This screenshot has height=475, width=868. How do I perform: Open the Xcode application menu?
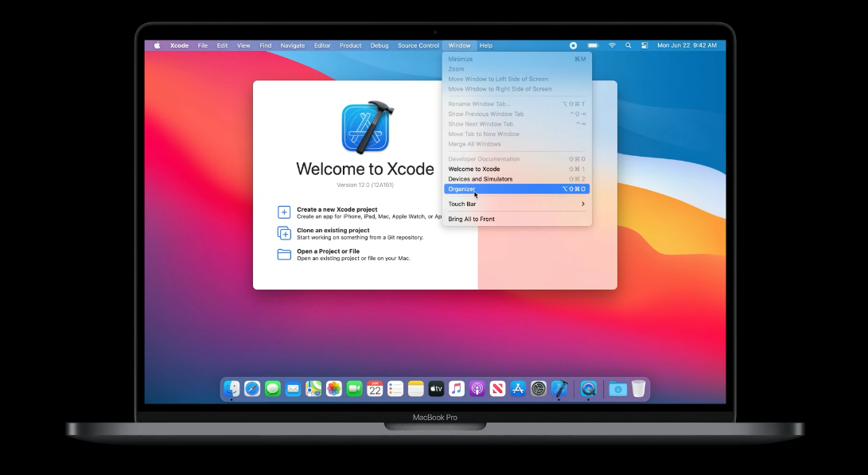[179, 45]
